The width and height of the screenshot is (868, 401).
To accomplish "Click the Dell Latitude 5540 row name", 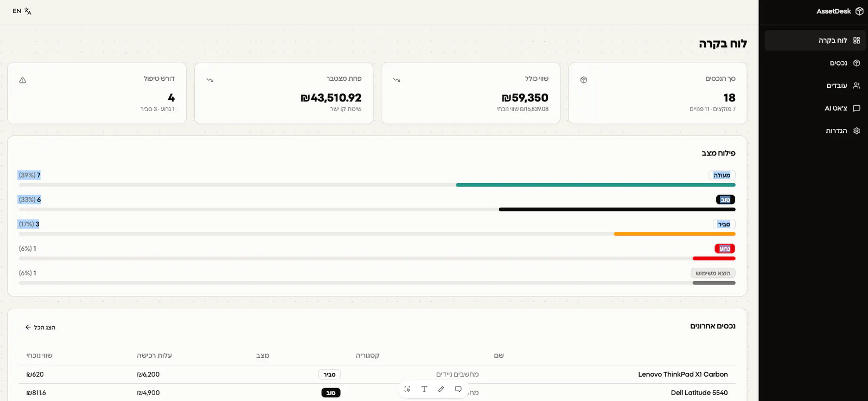I will click(699, 393).
